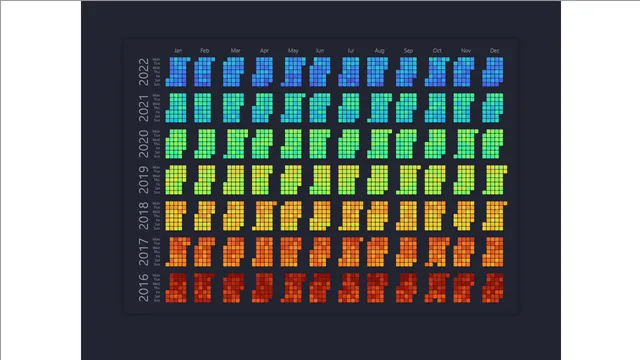The image size is (640, 360).
Task: Select the 2019 year label
Action: pos(144,180)
